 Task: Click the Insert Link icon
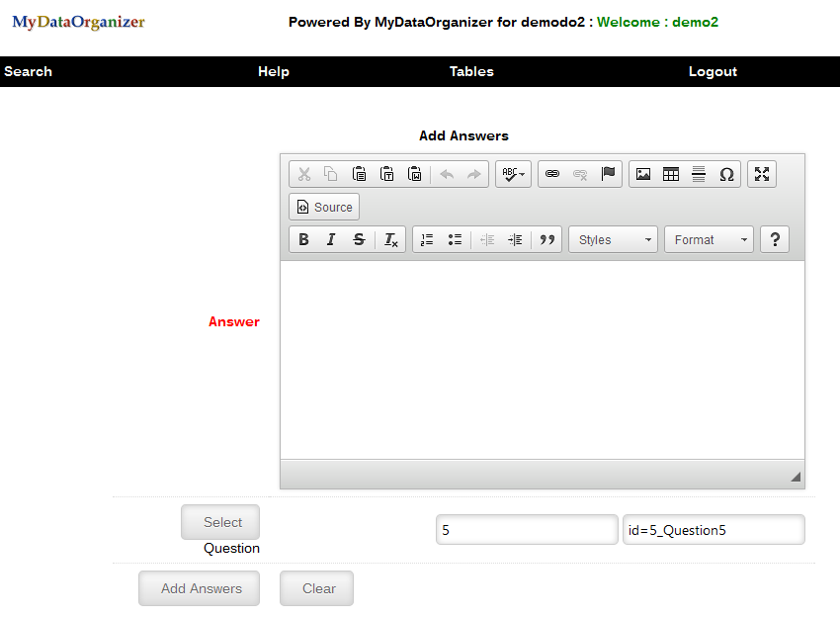pyautogui.click(x=552, y=174)
